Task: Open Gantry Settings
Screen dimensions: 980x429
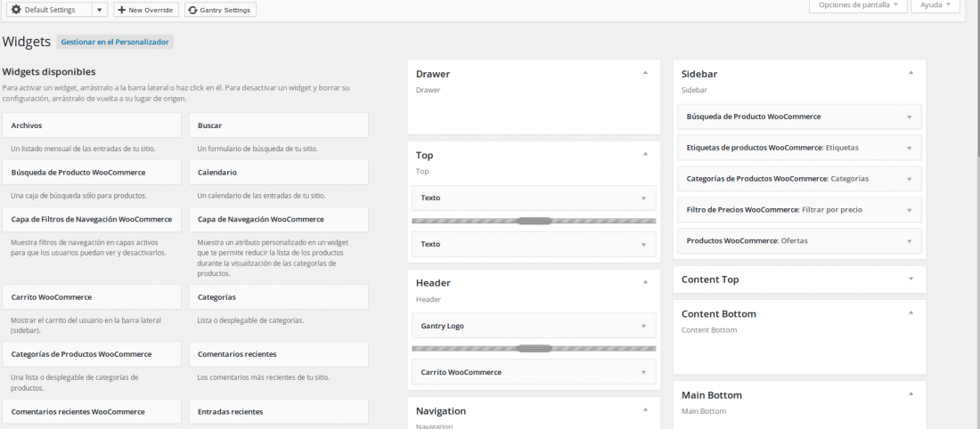Action: click(x=220, y=10)
